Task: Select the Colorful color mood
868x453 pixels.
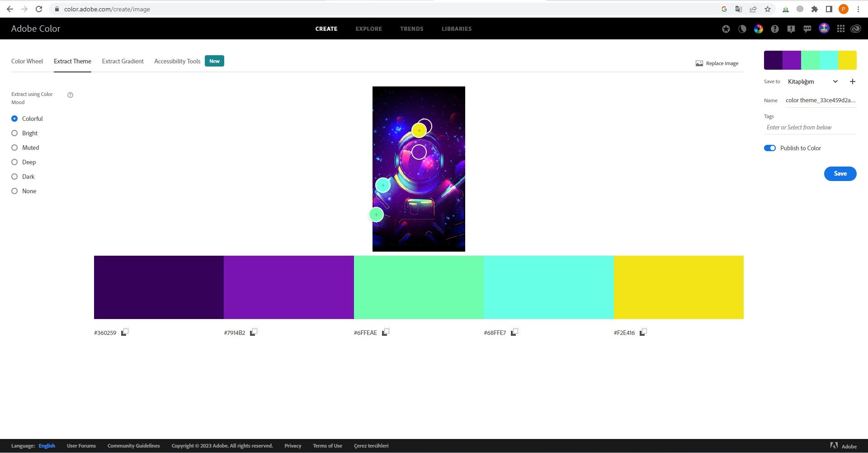Action: point(14,119)
